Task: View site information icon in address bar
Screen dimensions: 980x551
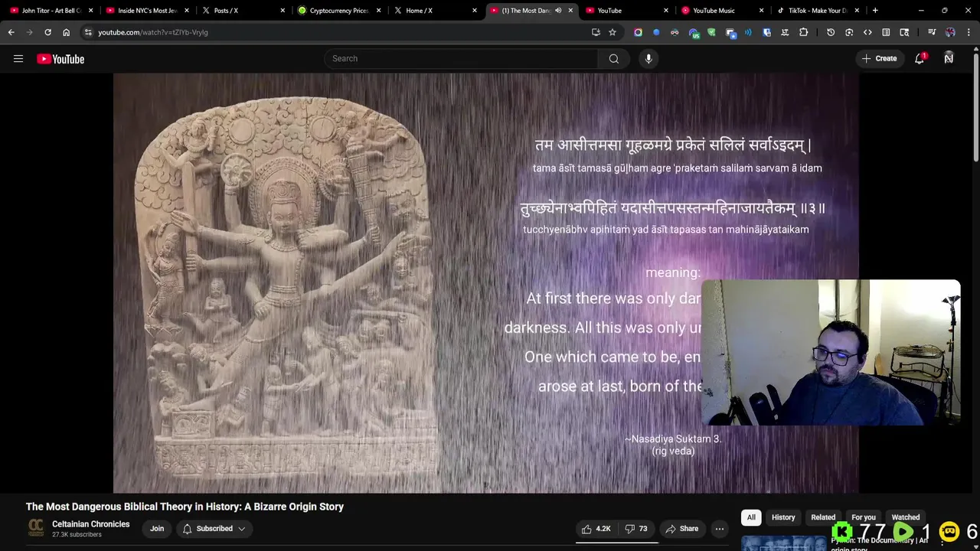Action: click(88, 32)
